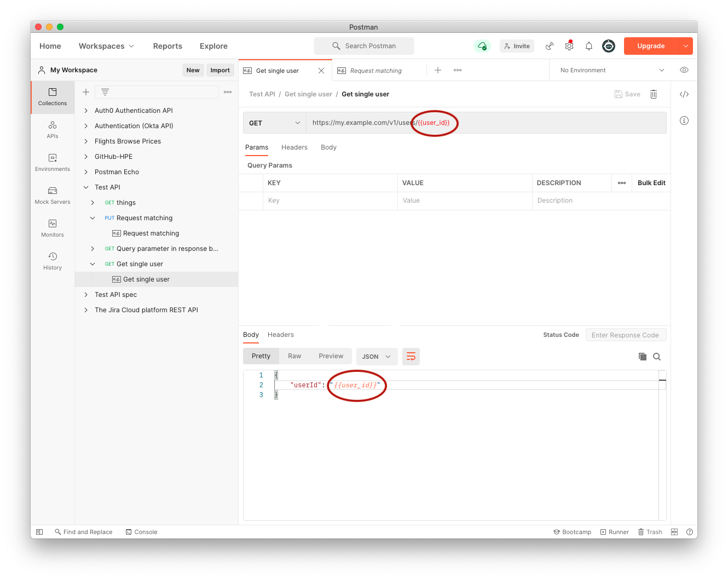The width and height of the screenshot is (728, 579).
Task: Click the delete trash icon next to Save
Action: click(654, 94)
